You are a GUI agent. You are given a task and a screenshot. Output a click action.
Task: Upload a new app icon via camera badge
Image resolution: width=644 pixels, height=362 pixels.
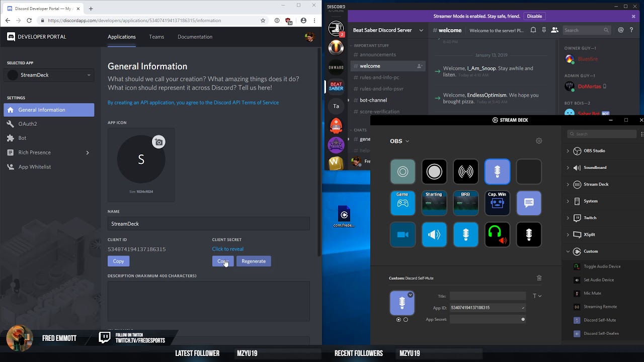158,142
